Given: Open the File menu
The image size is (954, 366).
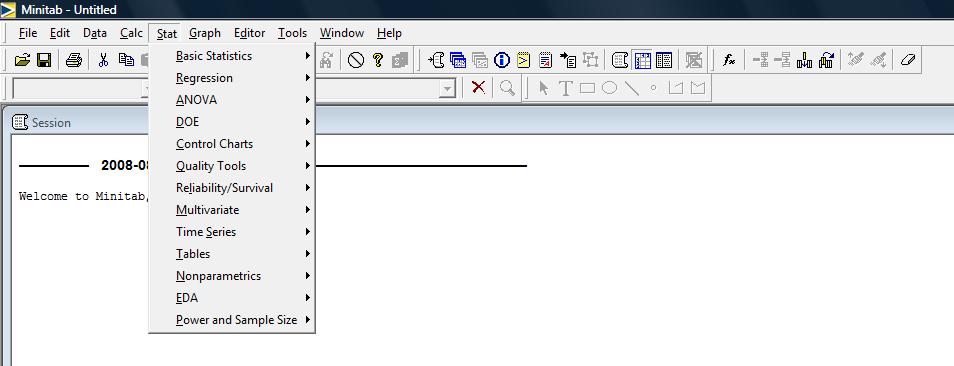Looking at the screenshot, I should click(28, 33).
